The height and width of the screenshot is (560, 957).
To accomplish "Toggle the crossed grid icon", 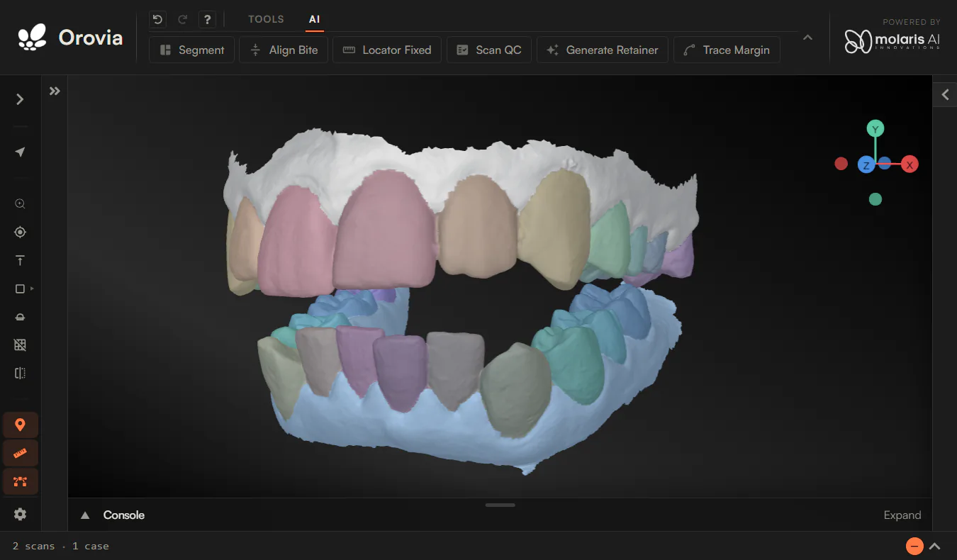I will pos(20,345).
